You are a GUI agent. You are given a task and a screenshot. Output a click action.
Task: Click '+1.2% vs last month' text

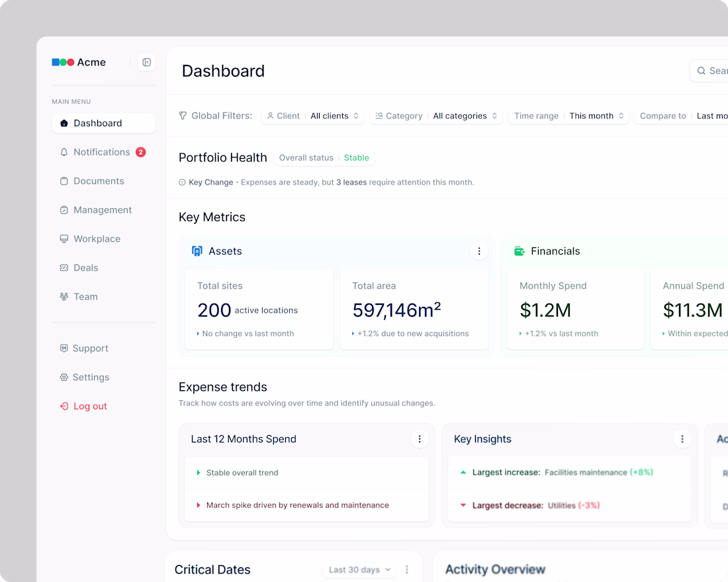561,334
